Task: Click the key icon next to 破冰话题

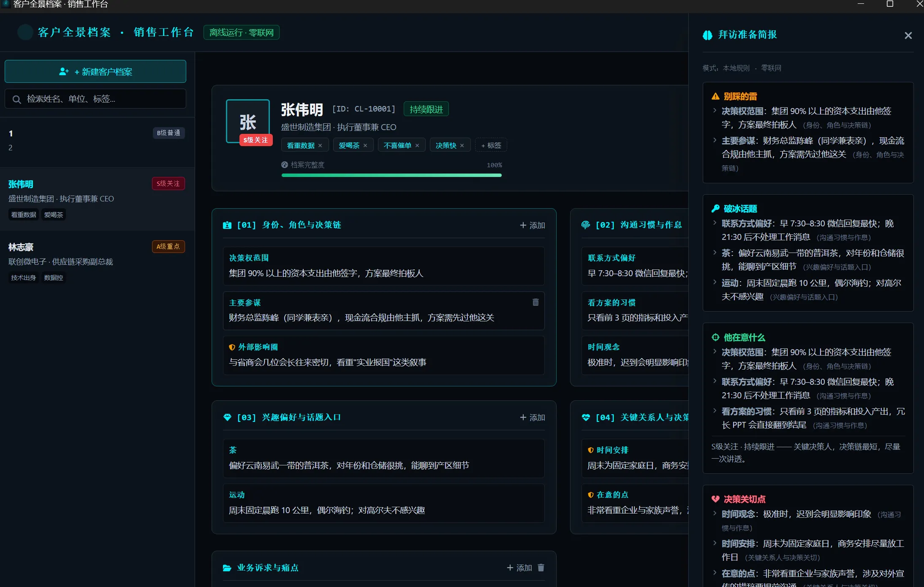Action: (715, 209)
